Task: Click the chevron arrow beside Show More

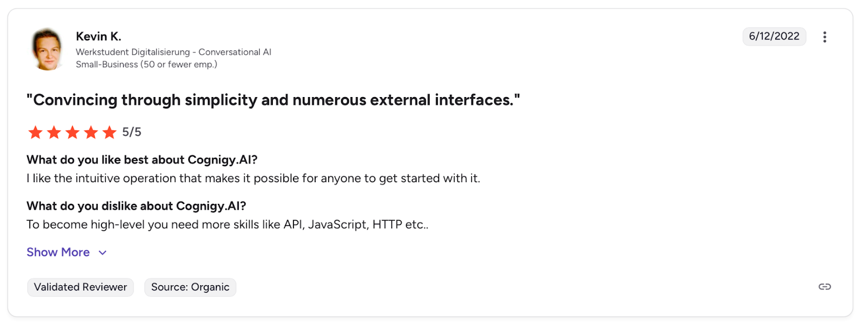Action: [x=103, y=253]
